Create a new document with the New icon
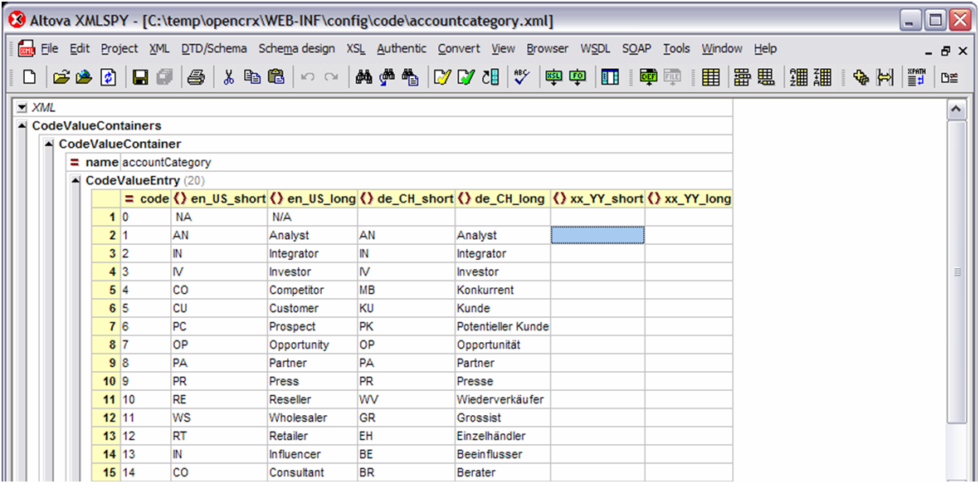Viewport: 980px width, 484px height. point(29,77)
